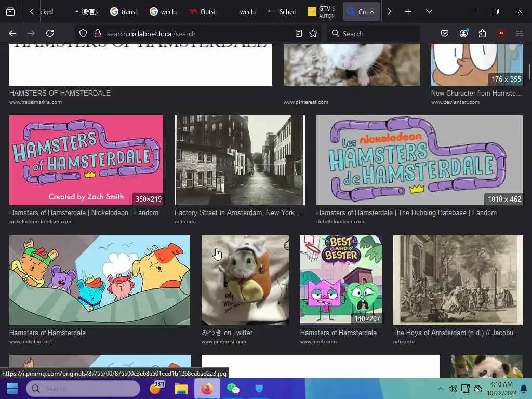Image resolution: width=532 pixels, height=399 pixels.
Task: Open the Firefox application hamburger menu
Action: (520, 33)
